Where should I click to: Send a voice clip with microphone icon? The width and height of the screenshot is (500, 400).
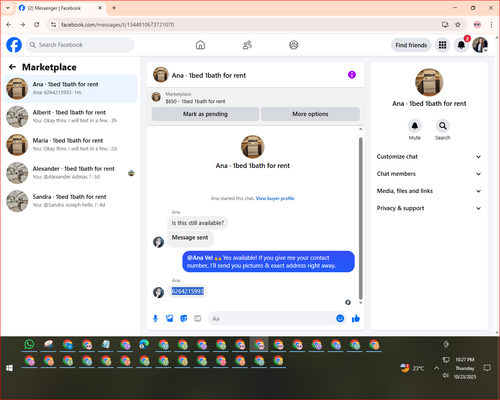tap(155, 319)
